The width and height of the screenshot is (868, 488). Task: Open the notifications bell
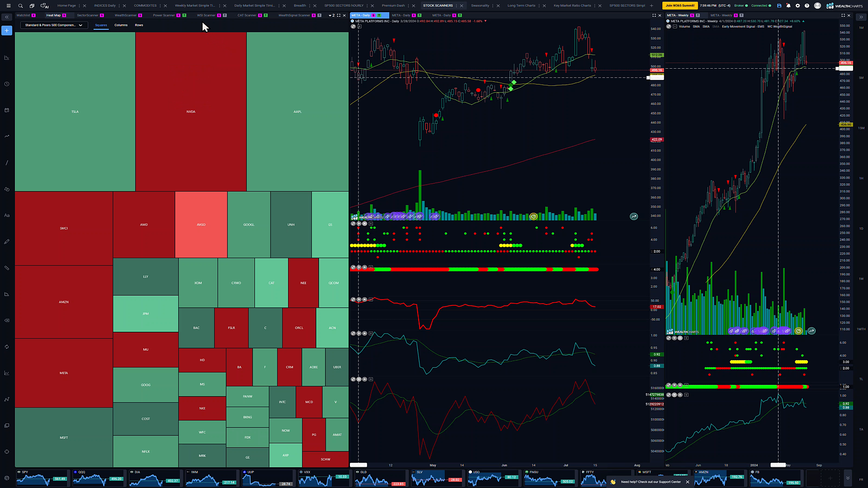coord(788,5)
